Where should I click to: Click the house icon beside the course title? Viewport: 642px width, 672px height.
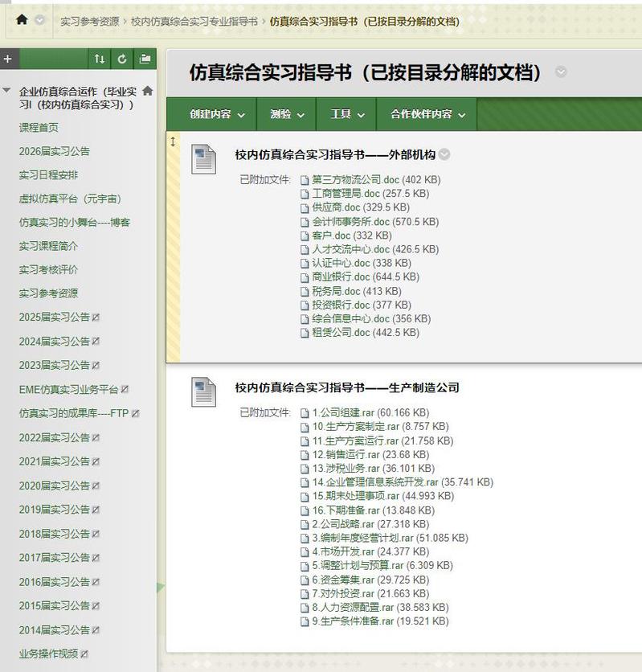click(147, 92)
